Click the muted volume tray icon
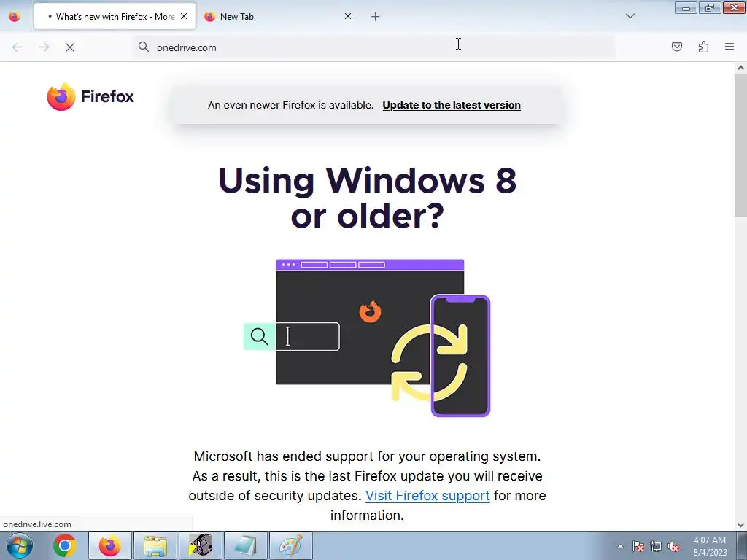 673,546
